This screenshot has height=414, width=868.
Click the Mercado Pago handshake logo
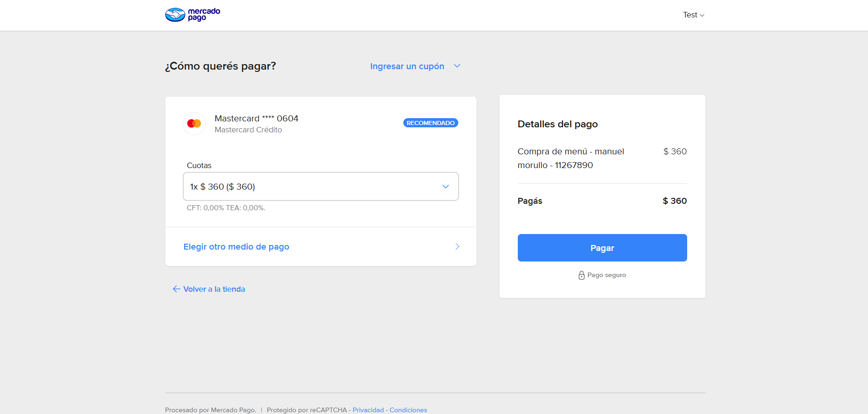pyautogui.click(x=175, y=15)
